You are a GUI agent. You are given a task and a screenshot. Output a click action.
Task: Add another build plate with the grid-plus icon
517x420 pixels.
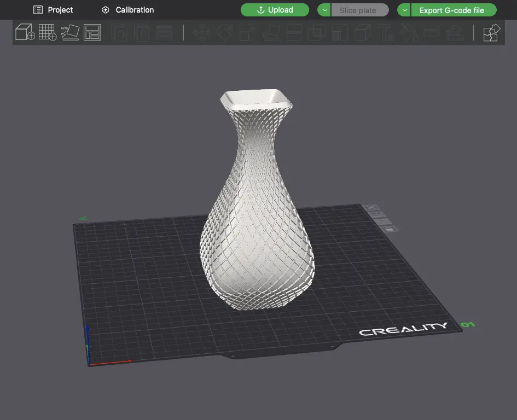tap(48, 33)
